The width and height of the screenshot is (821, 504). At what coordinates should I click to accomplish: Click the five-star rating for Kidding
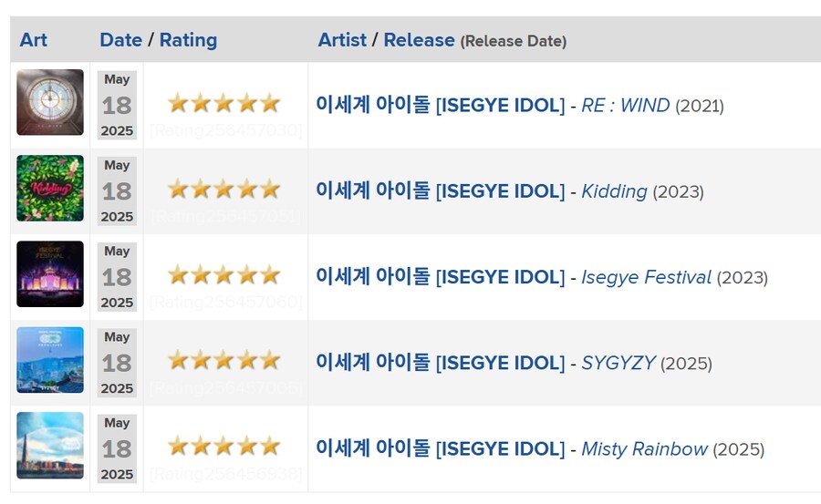[x=224, y=189]
